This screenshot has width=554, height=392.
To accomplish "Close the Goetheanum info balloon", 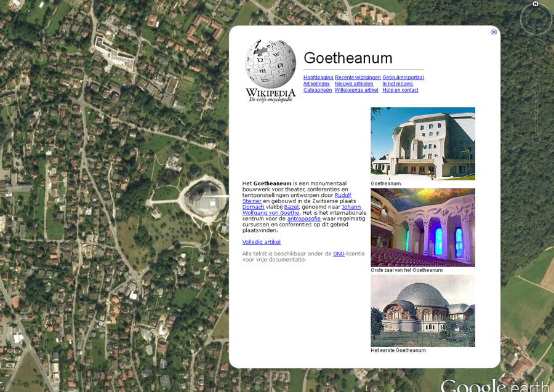I will pos(494,32).
